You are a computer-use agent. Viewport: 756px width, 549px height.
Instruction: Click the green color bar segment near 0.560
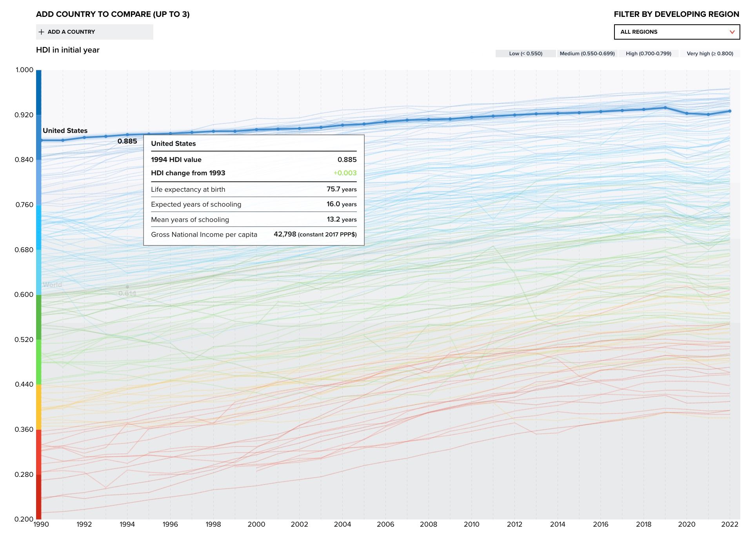coord(39,317)
